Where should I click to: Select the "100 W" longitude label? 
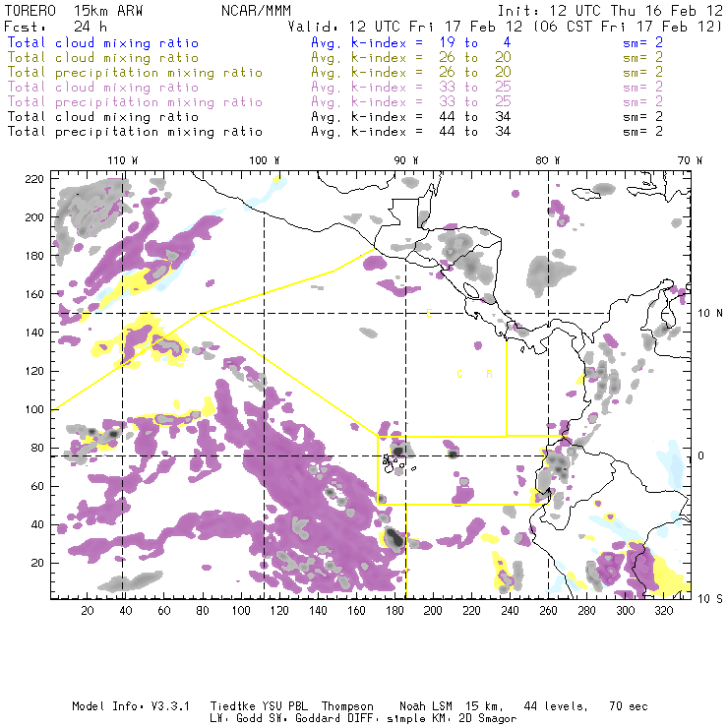point(265,160)
